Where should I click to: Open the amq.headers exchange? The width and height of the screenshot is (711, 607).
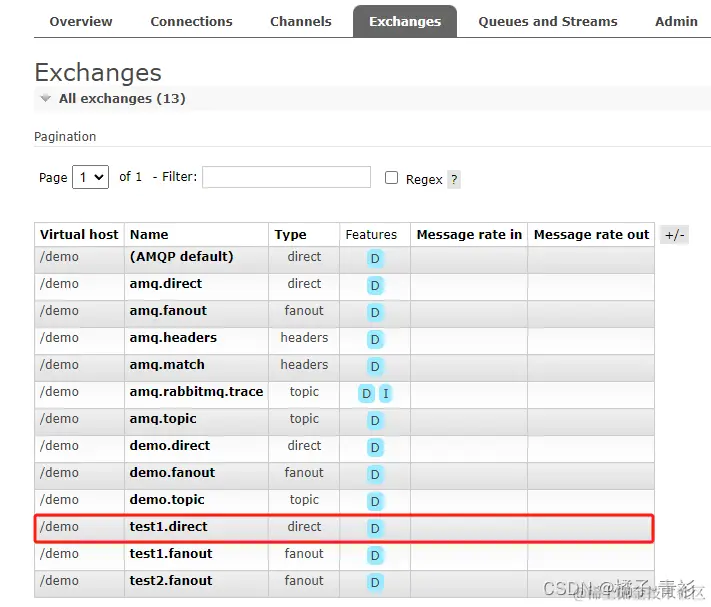173,338
